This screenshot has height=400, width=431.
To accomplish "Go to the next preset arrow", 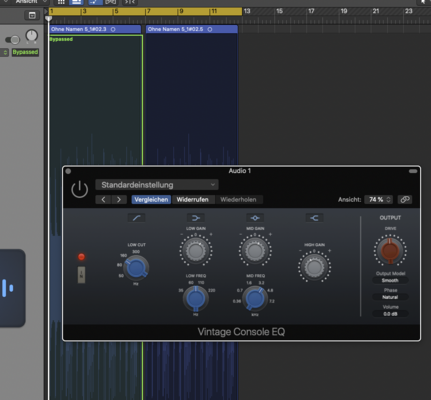I will [119, 200].
